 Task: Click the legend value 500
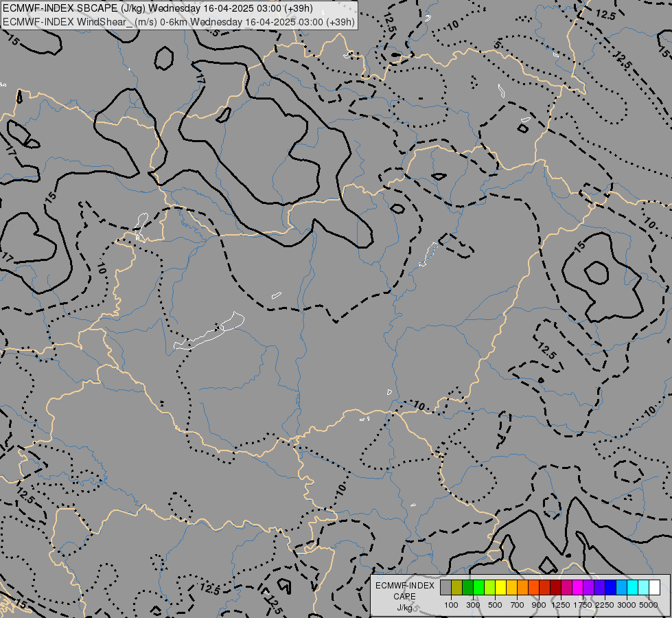pos(495,605)
